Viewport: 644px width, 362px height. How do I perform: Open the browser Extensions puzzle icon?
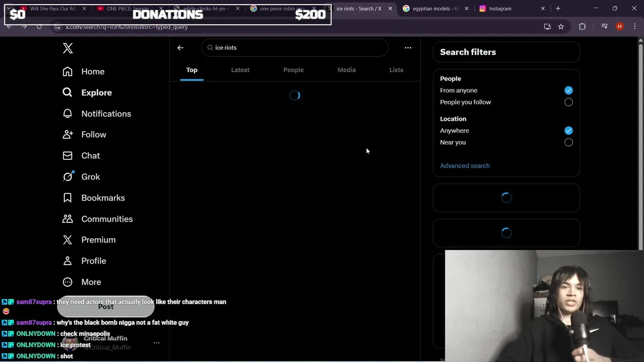[582, 27]
